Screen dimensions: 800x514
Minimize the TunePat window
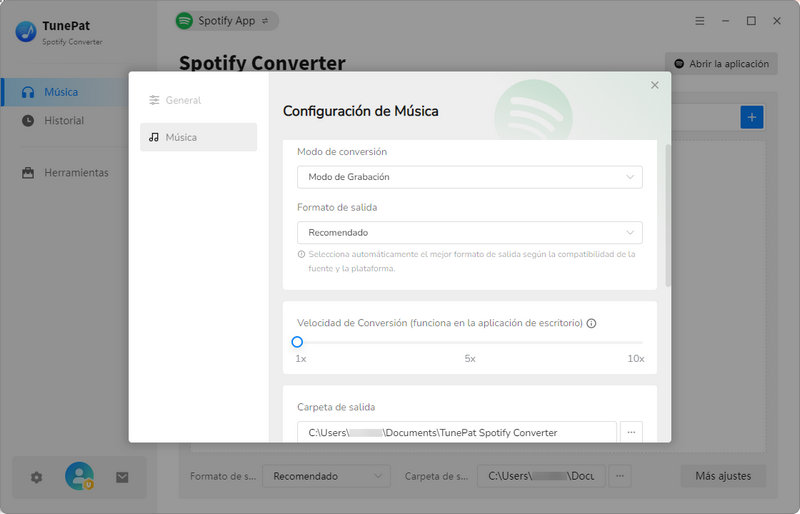(725, 21)
